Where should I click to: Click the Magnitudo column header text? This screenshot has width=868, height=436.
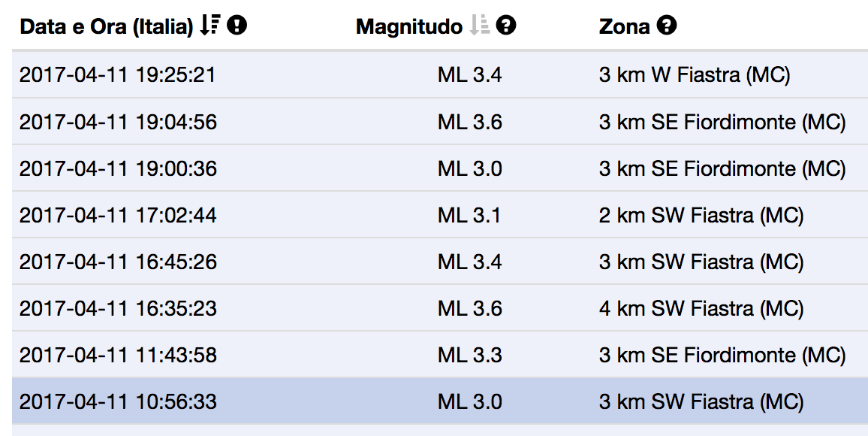pos(409,26)
